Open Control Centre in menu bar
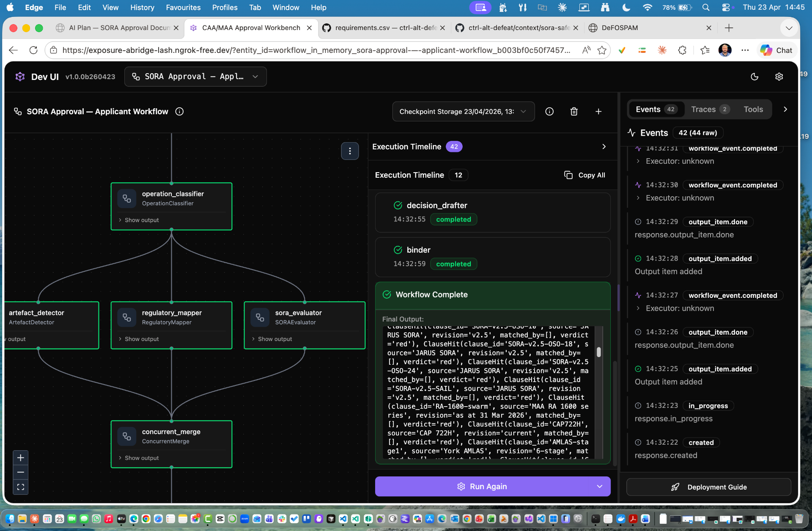 coord(726,7)
